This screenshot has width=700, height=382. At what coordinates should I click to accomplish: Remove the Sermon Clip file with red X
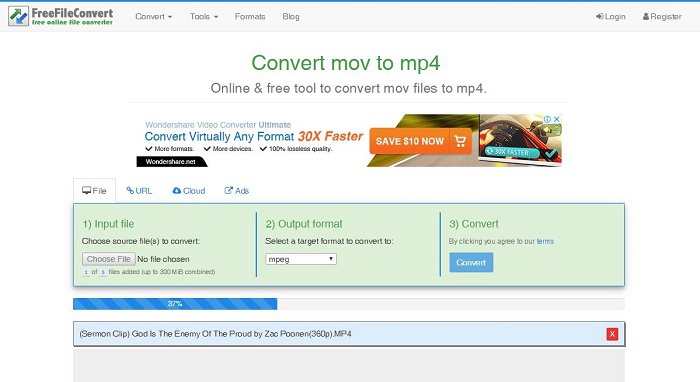click(612, 334)
